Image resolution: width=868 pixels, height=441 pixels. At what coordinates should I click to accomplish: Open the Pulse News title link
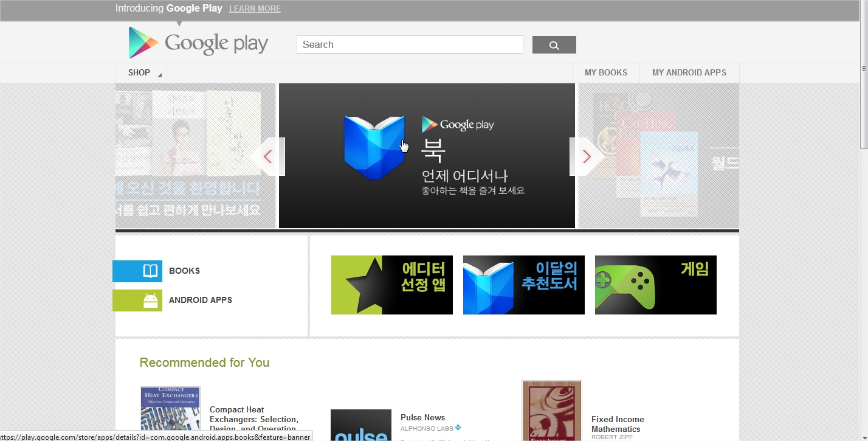click(423, 418)
